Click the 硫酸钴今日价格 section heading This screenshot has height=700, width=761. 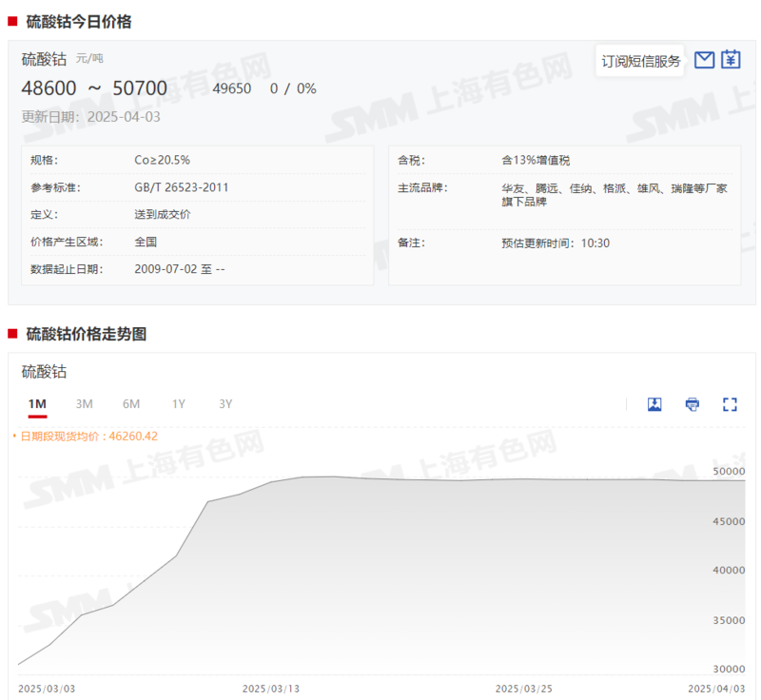tap(79, 21)
